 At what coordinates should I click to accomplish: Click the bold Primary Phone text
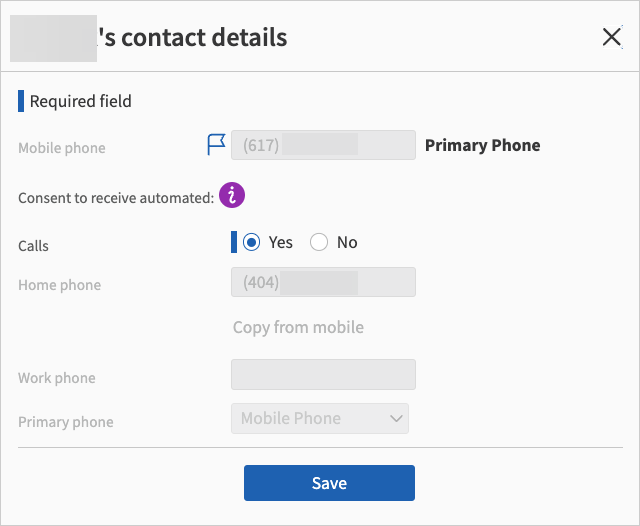[x=482, y=145]
